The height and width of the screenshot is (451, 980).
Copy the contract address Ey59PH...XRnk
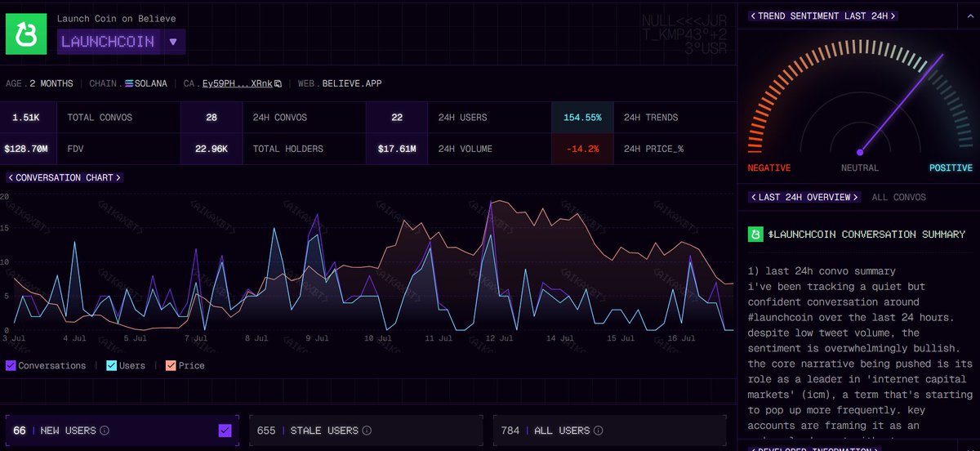click(278, 83)
